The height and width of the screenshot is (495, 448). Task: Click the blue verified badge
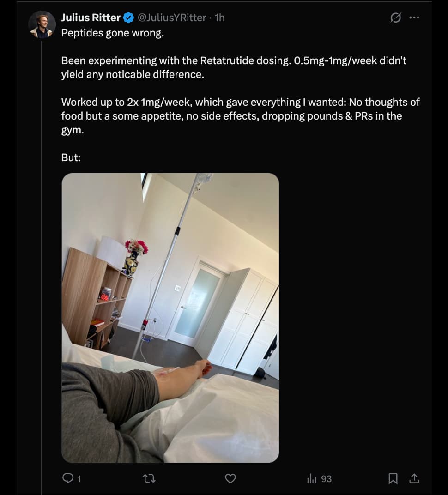[128, 18]
